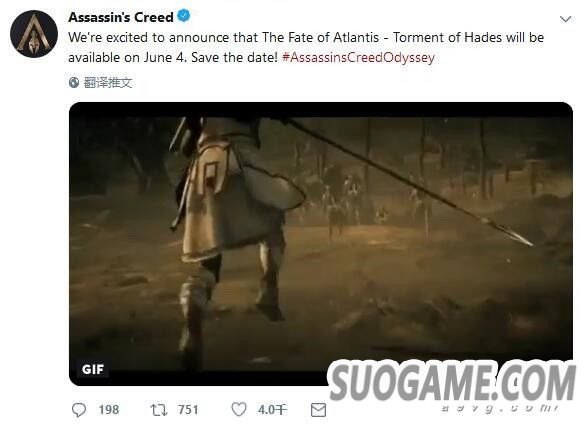Screen dimensions: 585x425
Task: Play the Torment of Hades GIF
Action: point(321,244)
